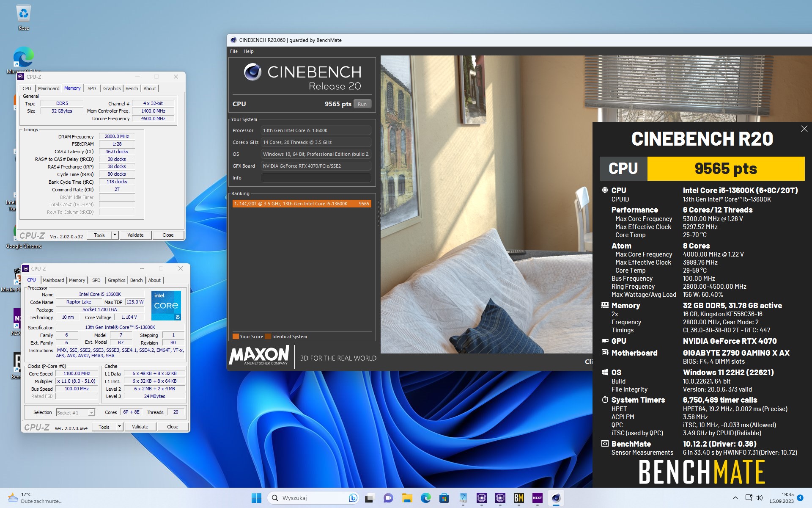Switch to the second CPU-Z taskbar icon
812x508 pixels.
click(500, 498)
